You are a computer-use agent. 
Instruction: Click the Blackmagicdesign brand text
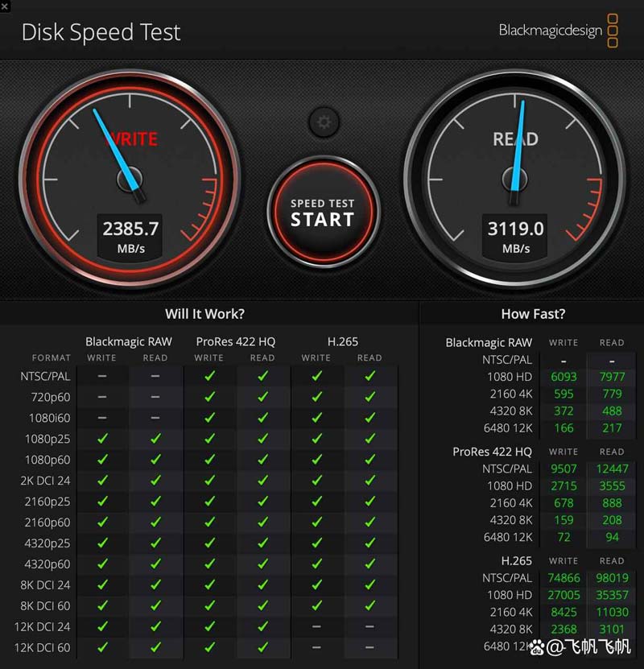[x=550, y=31]
